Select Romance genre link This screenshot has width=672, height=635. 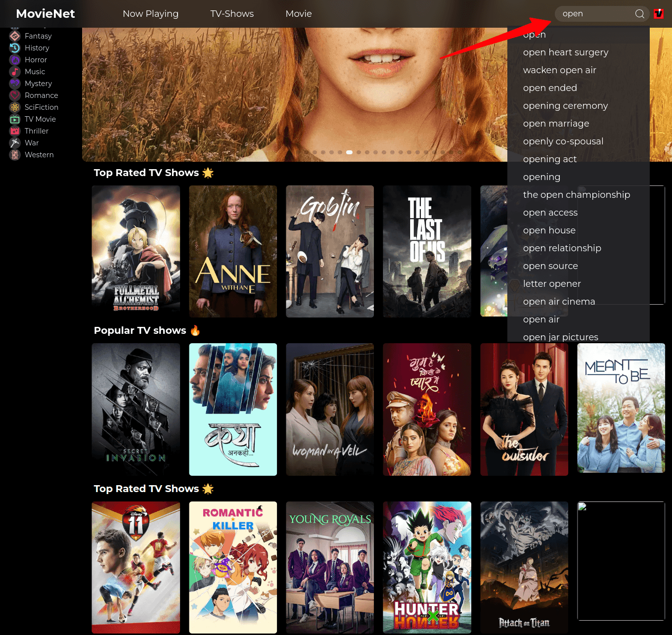[42, 95]
